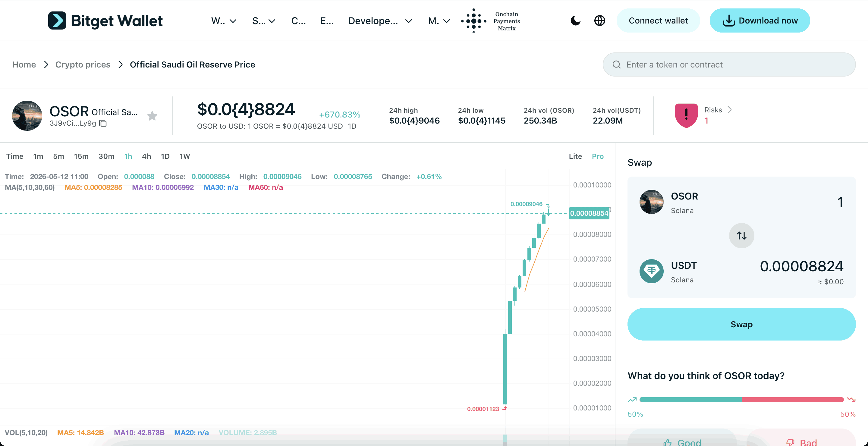Click the 24h vol (OSOR) value 250.34B

tap(540, 121)
